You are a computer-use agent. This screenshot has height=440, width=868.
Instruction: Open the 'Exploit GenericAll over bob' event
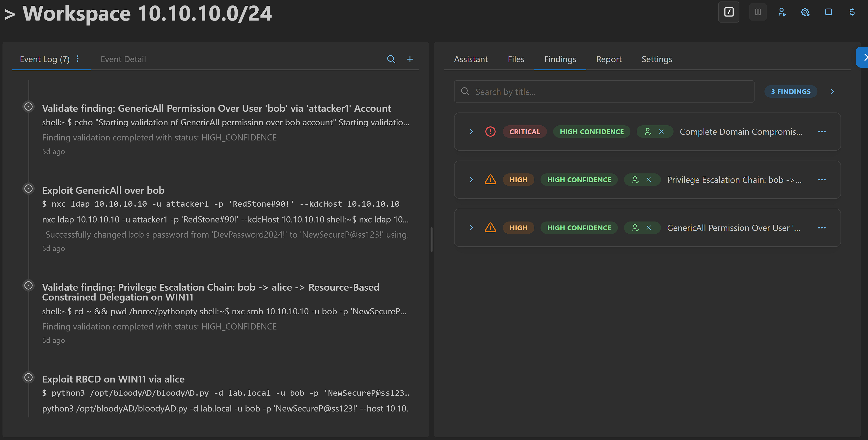coord(103,190)
